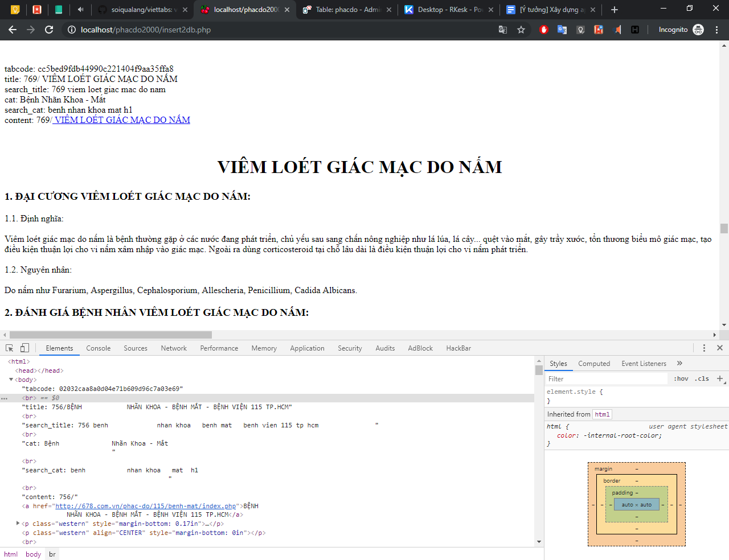Close the Desktop - RKesk tab
This screenshot has width=729, height=560.
click(x=491, y=10)
